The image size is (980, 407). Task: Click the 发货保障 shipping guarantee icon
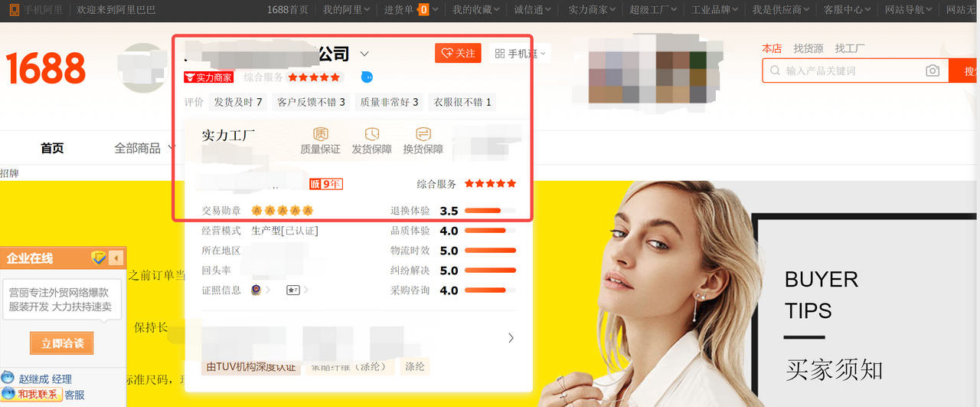pyautogui.click(x=371, y=134)
